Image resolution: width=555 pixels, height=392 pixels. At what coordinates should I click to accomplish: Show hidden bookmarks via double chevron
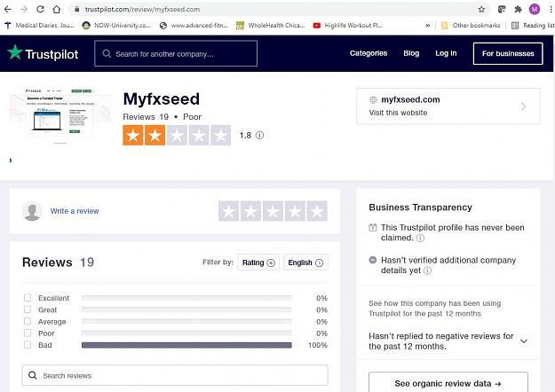click(x=428, y=26)
